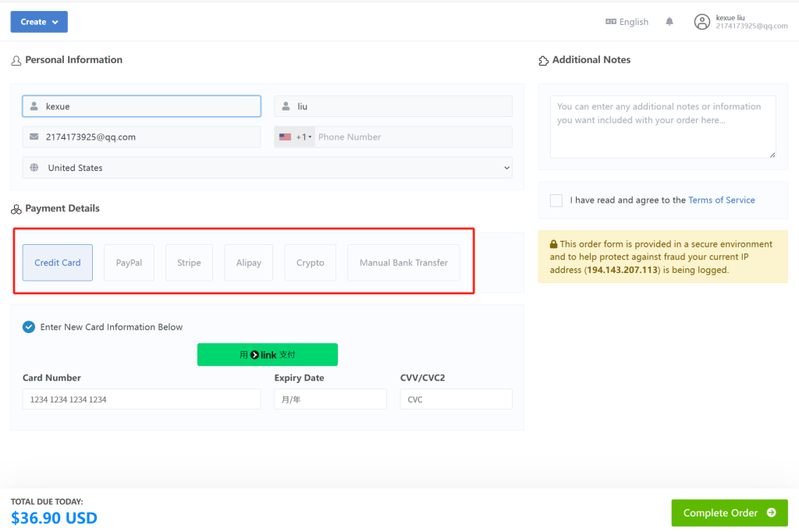The height and width of the screenshot is (532, 799).
Task: Select Manual Bank Transfer payment method
Action: click(403, 263)
